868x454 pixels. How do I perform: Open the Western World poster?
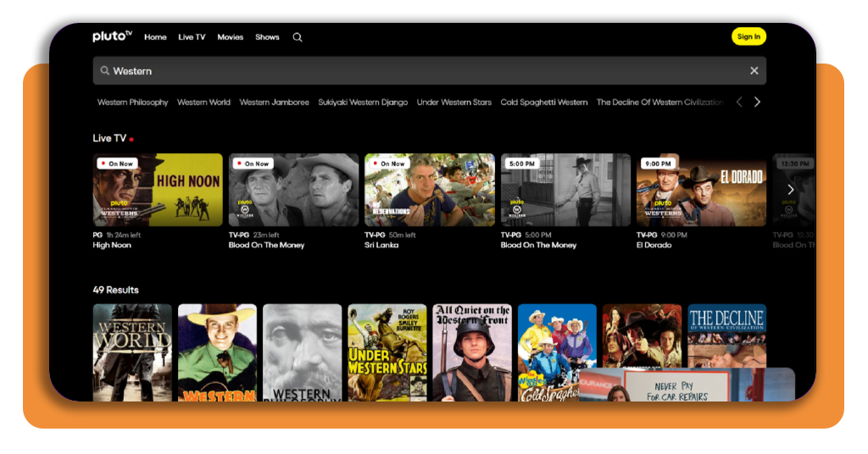[x=132, y=352]
